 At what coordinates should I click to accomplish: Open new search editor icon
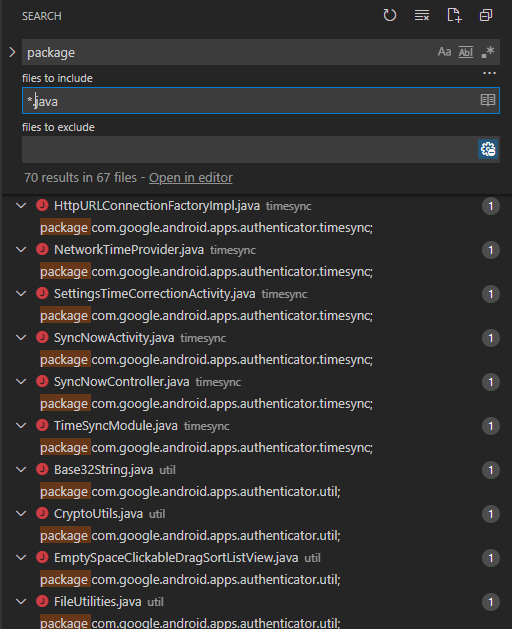[x=454, y=16]
